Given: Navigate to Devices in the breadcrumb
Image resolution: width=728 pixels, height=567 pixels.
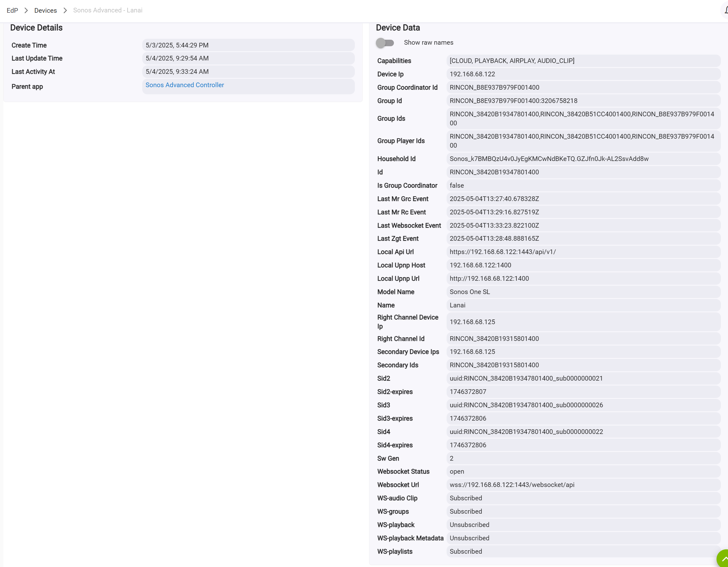Looking at the screenshot, I should click(45, 10).
